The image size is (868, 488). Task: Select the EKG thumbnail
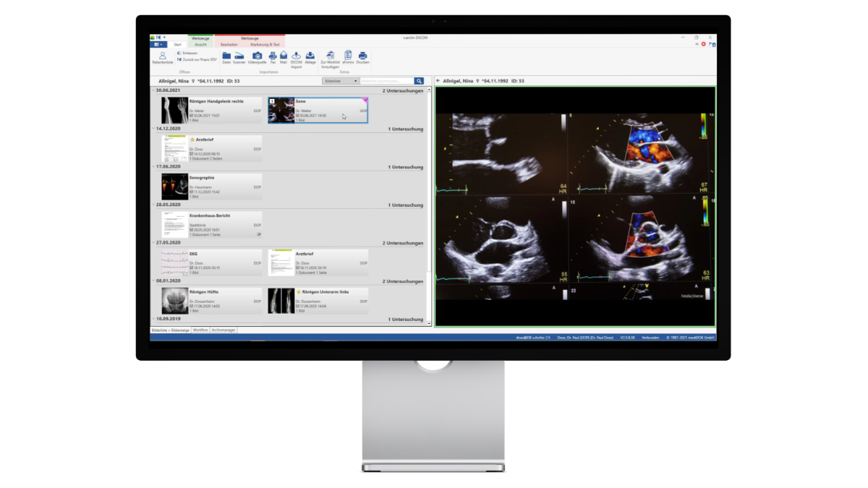(174, 262)
